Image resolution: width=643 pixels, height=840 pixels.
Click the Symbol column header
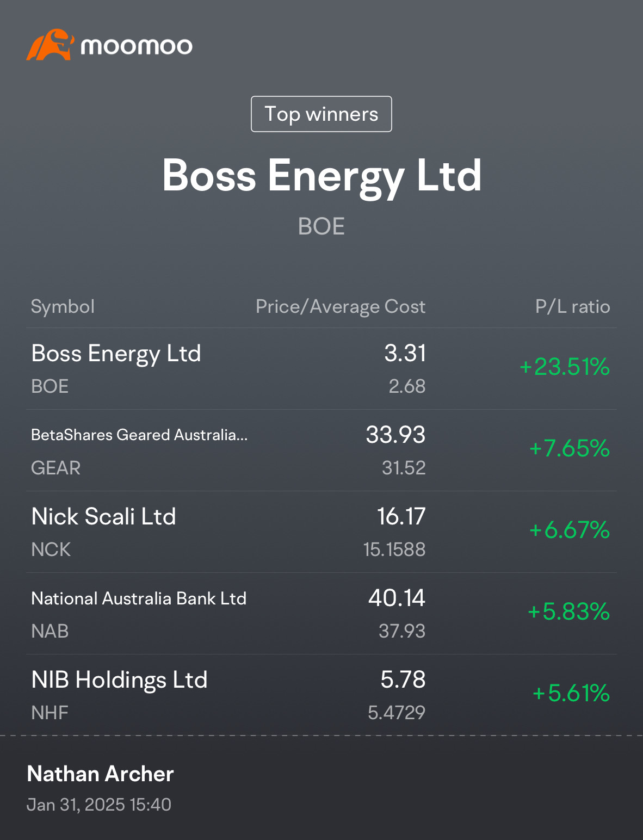[63, 307]
